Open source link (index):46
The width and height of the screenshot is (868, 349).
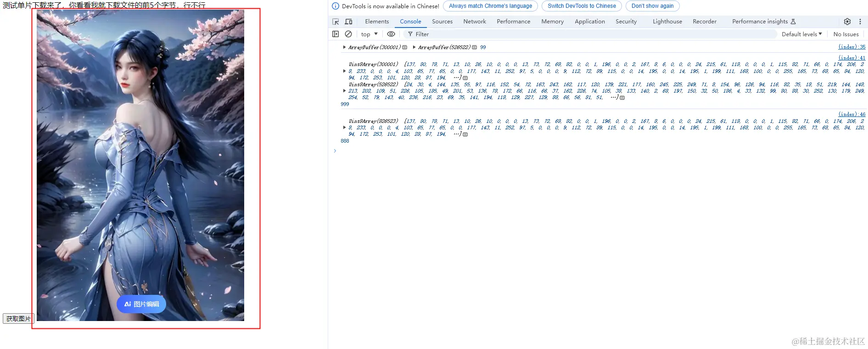point(852,114)
